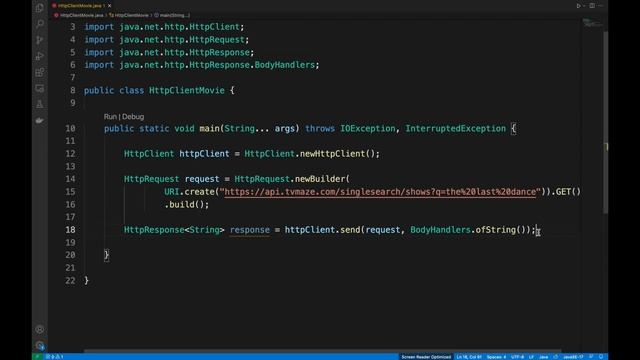Click the minimap code overview
The width and height of the screenshot is (640, 360).
click(x=592, y=23)
